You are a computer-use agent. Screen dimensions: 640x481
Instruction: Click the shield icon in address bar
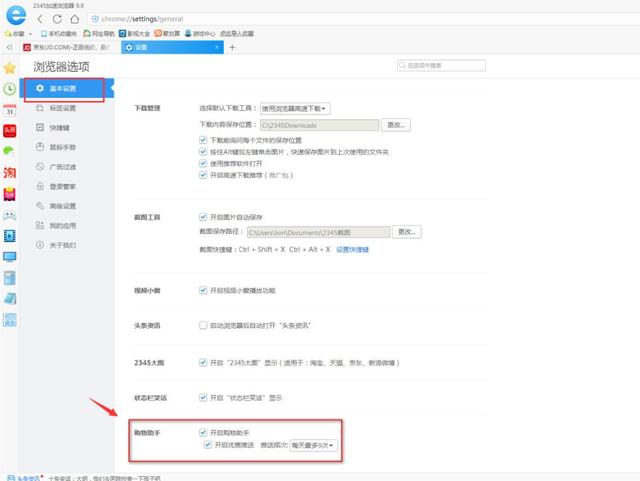(95, 19)
